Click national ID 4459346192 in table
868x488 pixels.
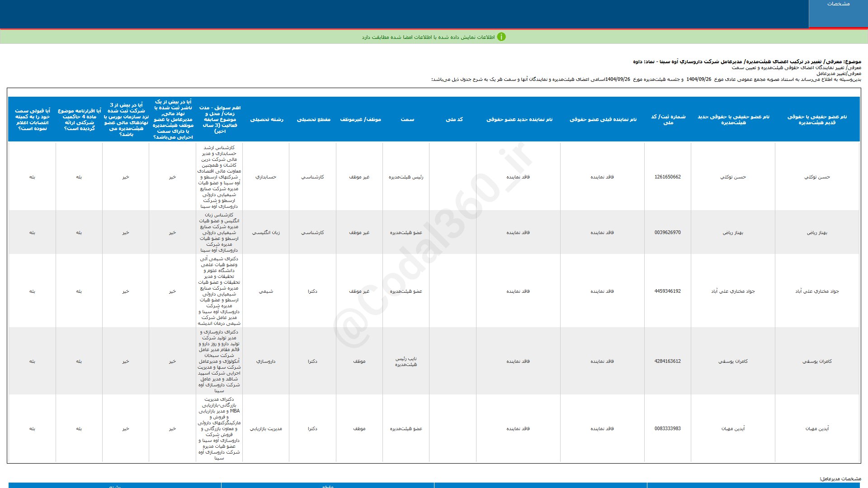tap(667, 291)
